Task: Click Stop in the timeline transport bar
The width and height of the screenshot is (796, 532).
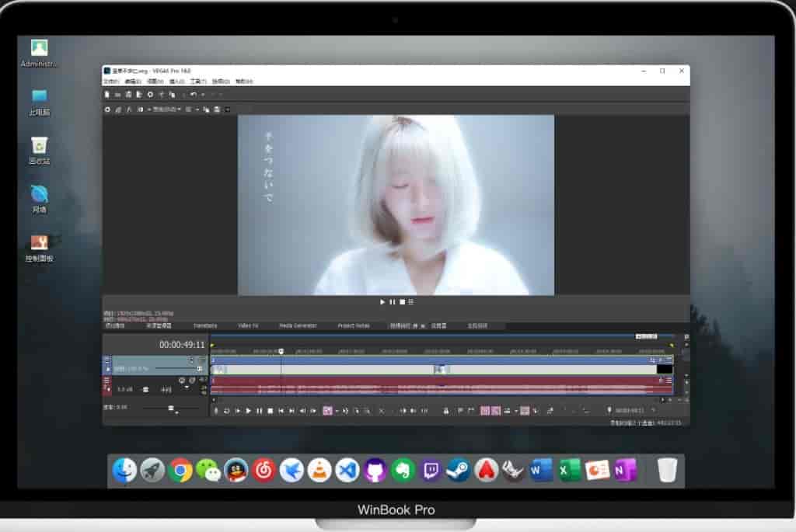Action: [x=270, y=410]
